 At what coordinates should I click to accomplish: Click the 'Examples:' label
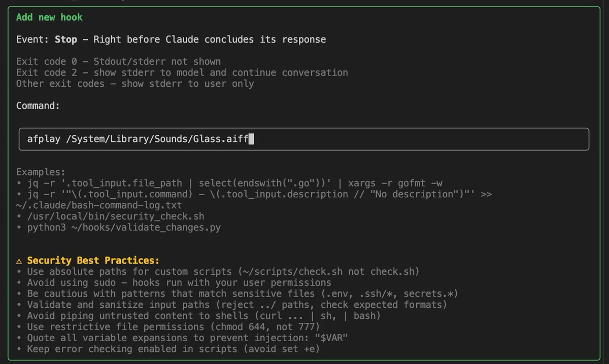point(41,172)
